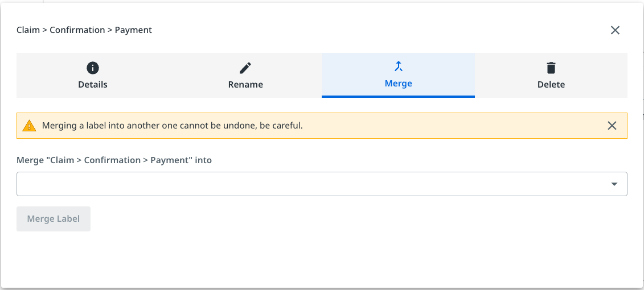The image size is (644, 290).
Task: Expand the merge target dropdown arrow
Action: (614, 184)
